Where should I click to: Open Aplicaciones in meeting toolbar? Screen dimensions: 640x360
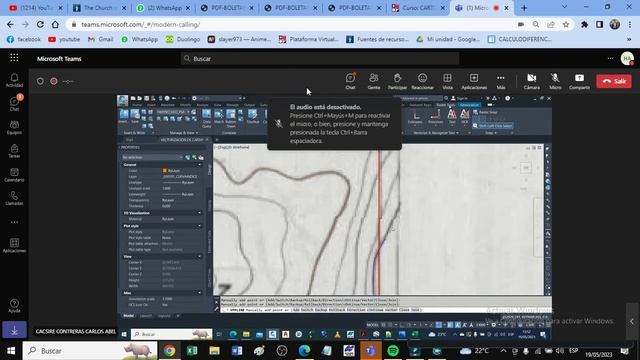pyautogui.click(x=474, y=81)
